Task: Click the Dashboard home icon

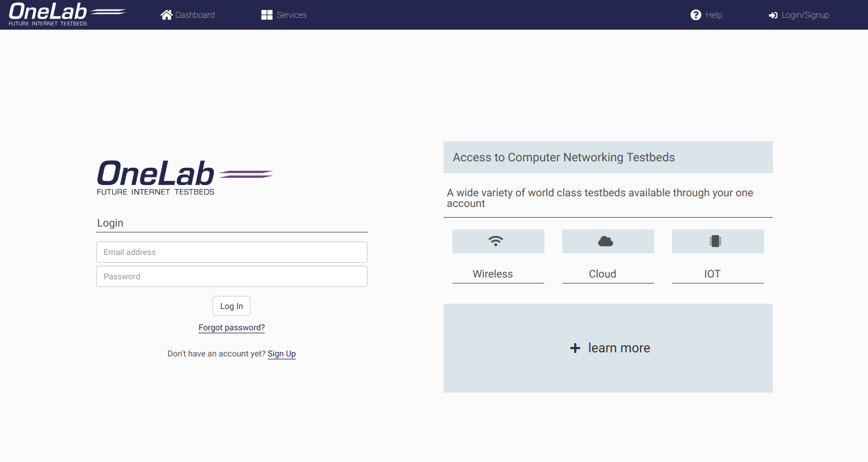Action: click(x=166, y=15)
